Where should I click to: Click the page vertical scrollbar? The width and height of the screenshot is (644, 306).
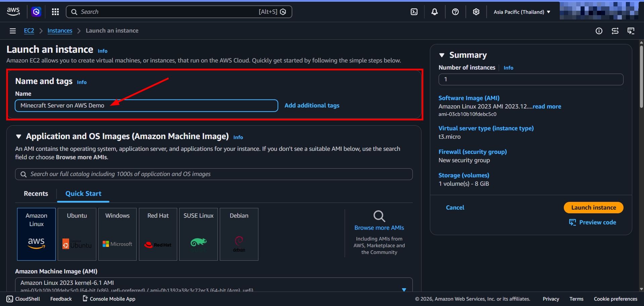641,77
